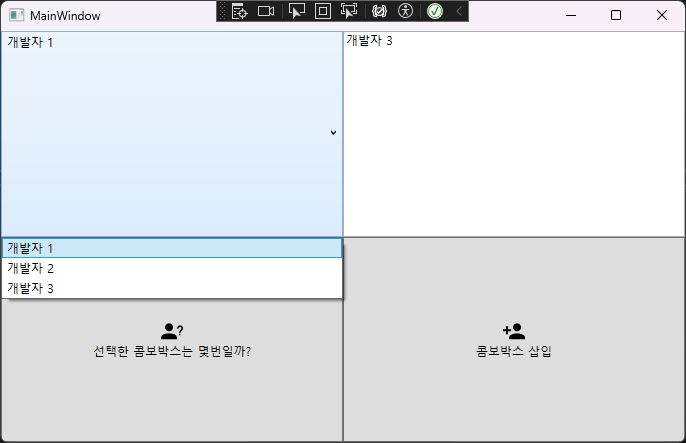Enable Select Element cursor tool
This screenshot has width=686, height=443.
pos(297,11)
